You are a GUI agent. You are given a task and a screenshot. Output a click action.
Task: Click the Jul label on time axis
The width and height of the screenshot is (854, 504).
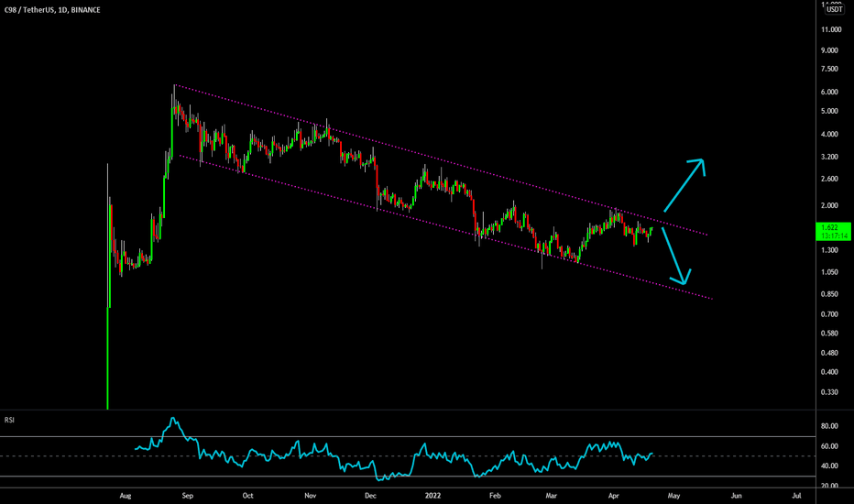point(797,496)
